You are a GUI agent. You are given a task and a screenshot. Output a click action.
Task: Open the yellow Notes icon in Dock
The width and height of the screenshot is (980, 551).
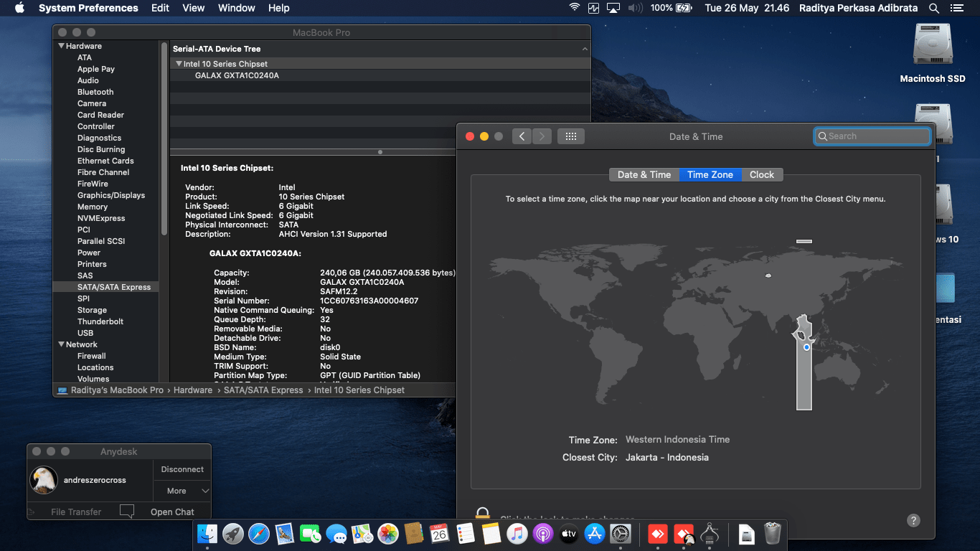point(491,534)
